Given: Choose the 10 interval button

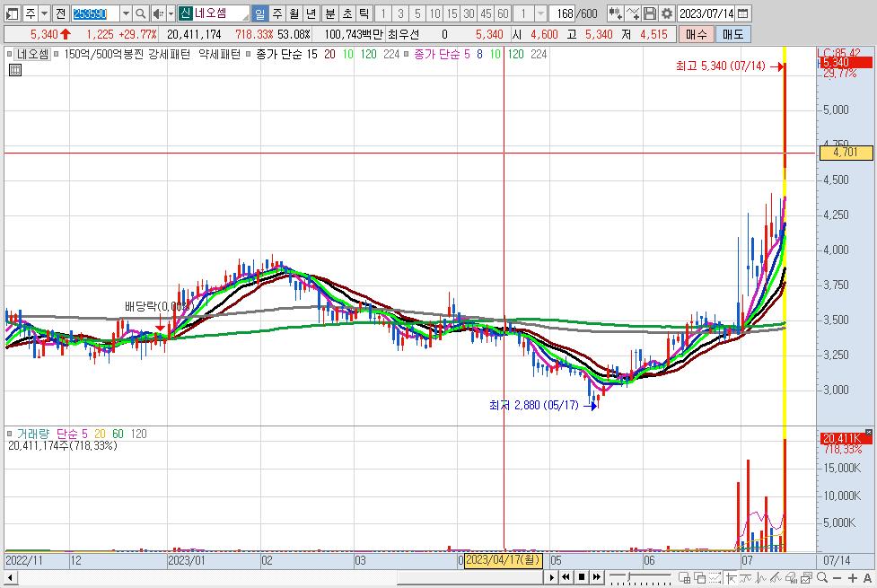Looking at the screenshot, I should 435,13.
